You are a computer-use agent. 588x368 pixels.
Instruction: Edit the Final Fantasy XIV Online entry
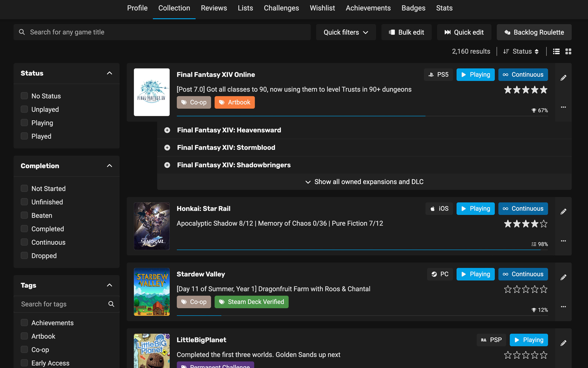563,77
